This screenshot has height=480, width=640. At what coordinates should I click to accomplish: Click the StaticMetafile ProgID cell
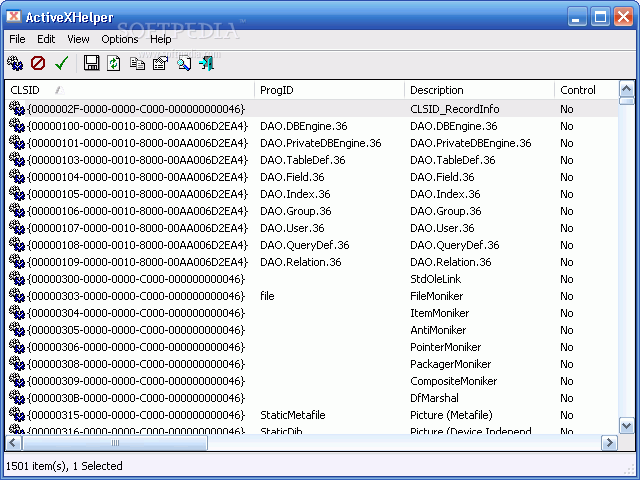(293, 415)
